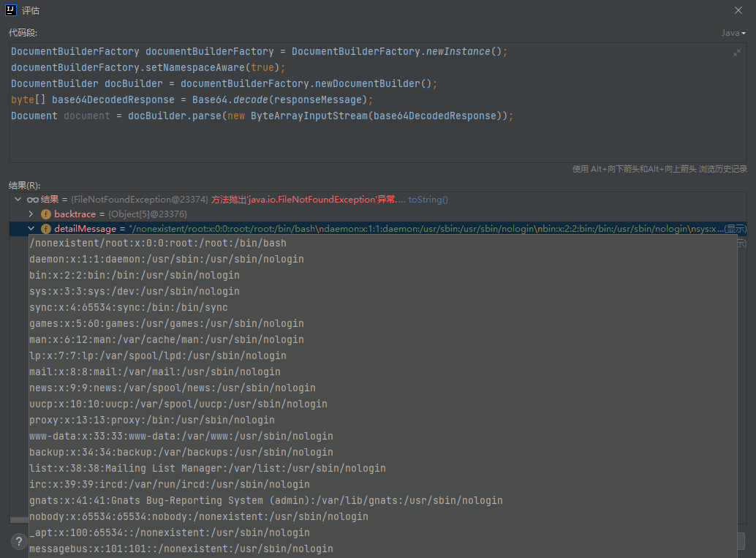756x558 pixels.
Task: Click the 'news:x:9:9:news' popup line
Action: [x=172, y=388]
